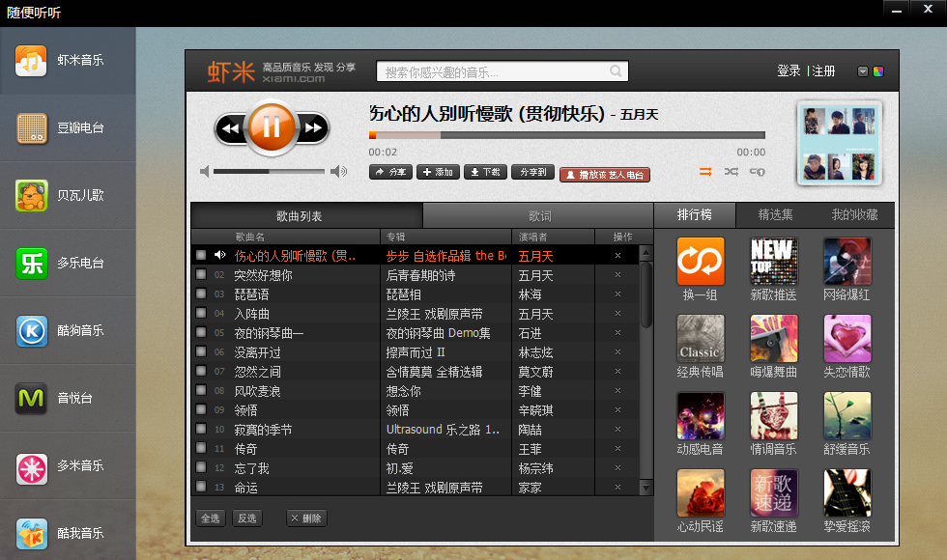Check the box for 夜的钢琴曲一
Screen dimensions: 947x560
201,332
